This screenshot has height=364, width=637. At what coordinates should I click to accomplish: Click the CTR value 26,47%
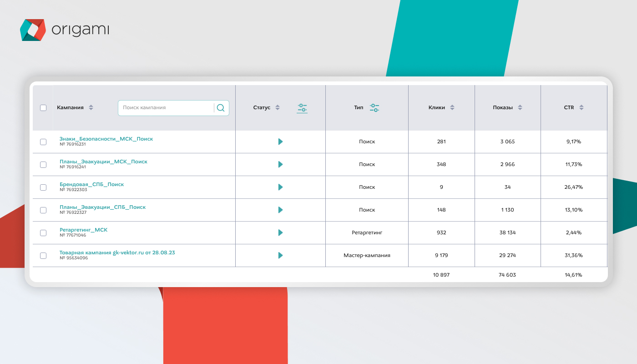(574, 187)
